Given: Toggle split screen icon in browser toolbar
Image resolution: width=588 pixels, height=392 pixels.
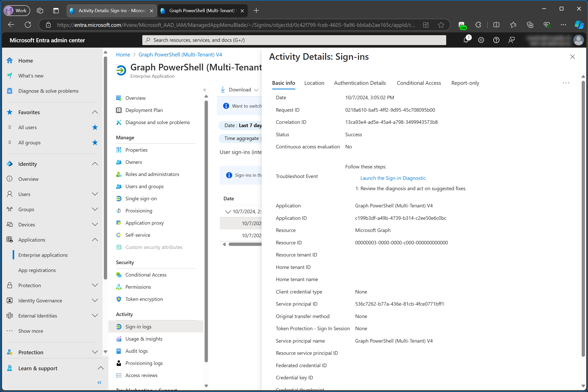Looking at the screenshot, I should 496,25.
